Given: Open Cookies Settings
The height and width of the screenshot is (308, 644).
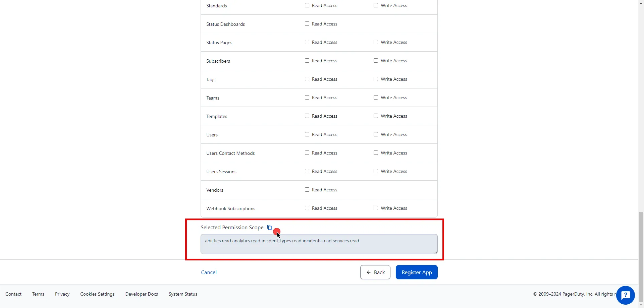Looking at the screenshot, I should click(97, 294).
